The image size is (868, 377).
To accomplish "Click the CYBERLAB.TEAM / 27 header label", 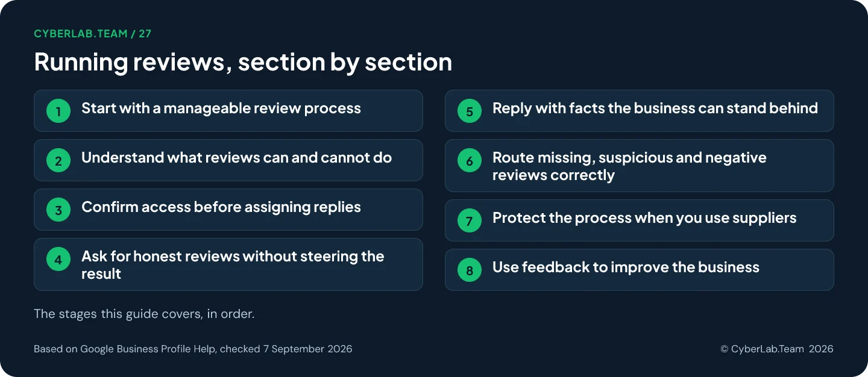I will click(x=93, y=34).
